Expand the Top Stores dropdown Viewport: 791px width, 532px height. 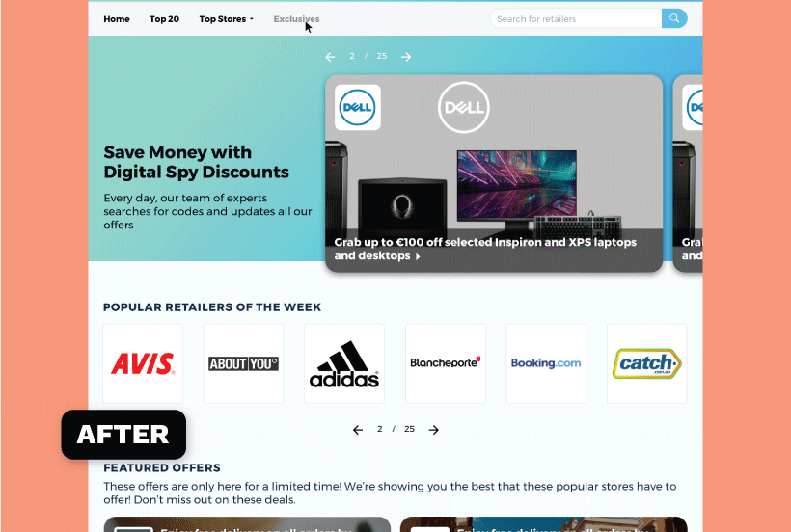[226, 19]
